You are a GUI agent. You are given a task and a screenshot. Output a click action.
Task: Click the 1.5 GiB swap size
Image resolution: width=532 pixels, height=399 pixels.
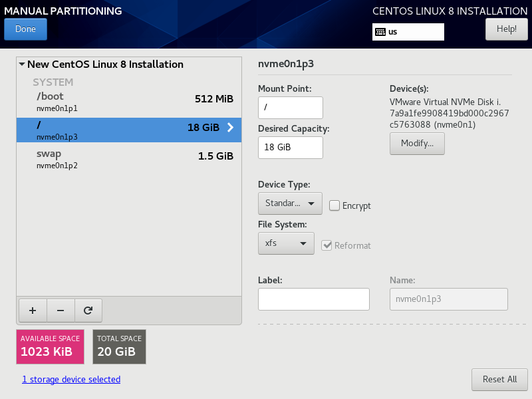(215, 156)
